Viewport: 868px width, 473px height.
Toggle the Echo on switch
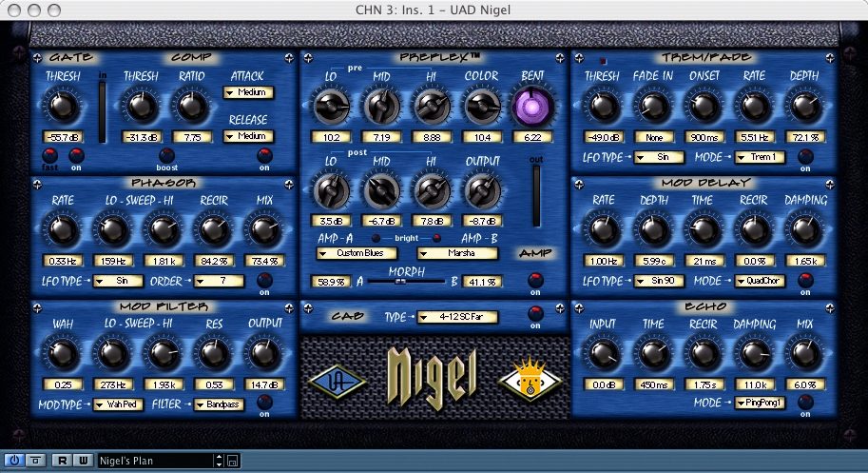click(805, 403)
